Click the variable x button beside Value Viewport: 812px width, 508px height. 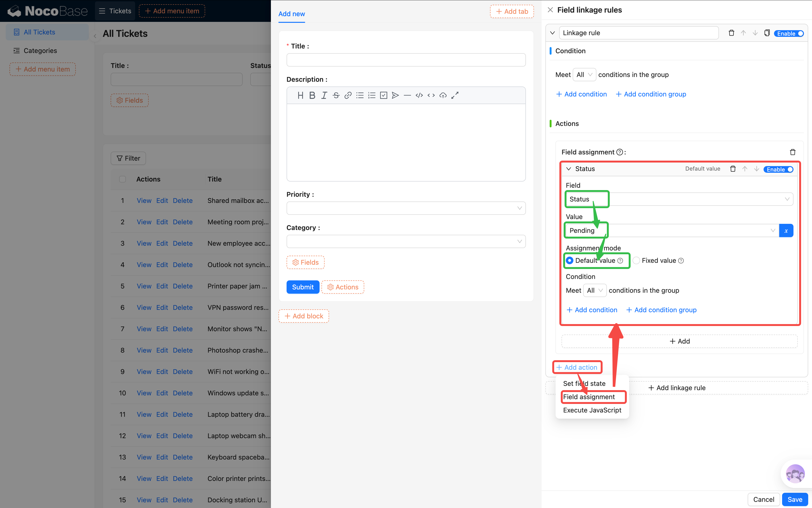coord(786,230)
